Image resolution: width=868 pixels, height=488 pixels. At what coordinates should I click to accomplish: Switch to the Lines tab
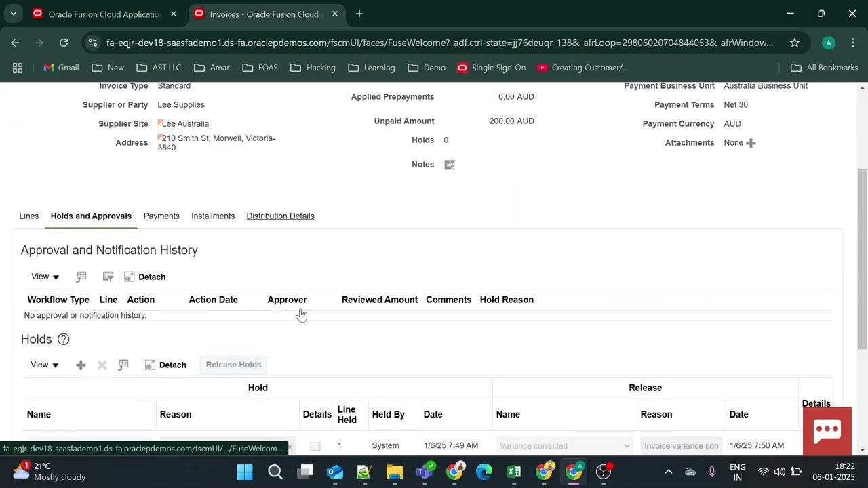click(29, 216)
